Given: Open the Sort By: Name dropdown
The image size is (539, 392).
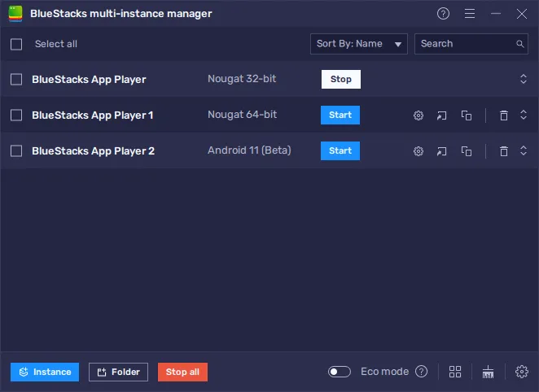Looking at the screenshot, I should click(359, 44).
